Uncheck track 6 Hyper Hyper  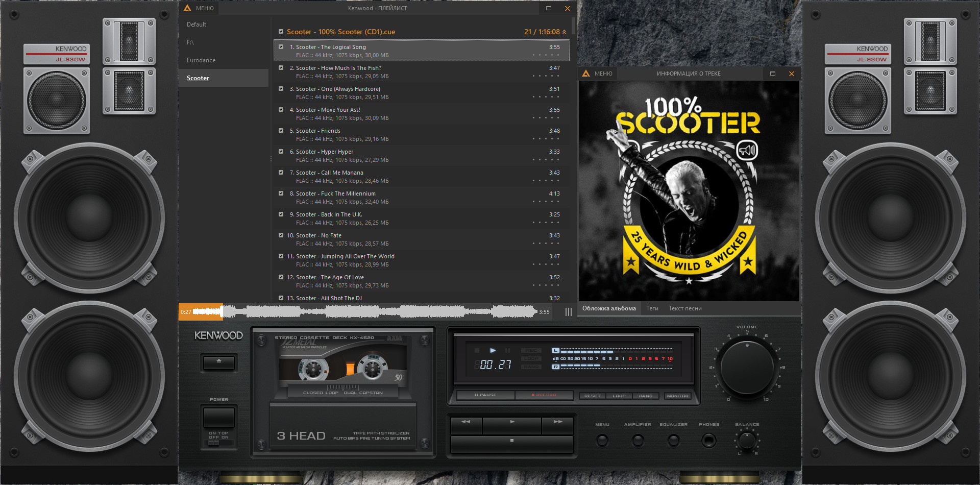[281, 151]
